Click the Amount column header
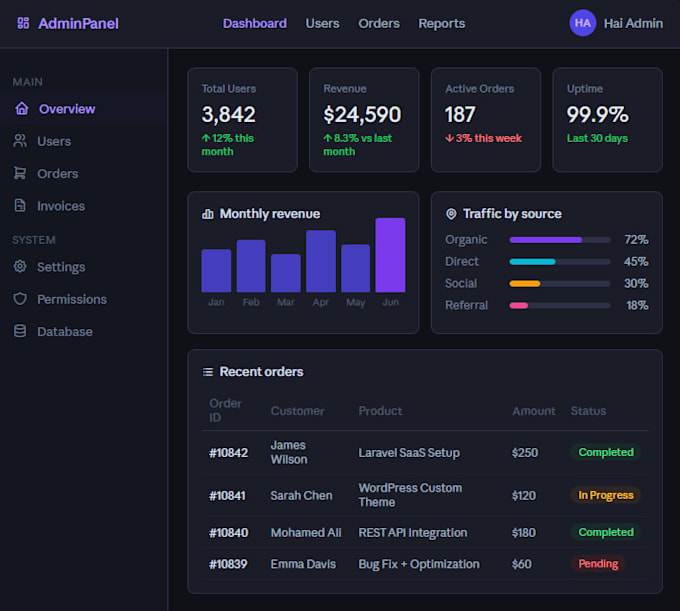680x611 pixels. coord(533,411)
